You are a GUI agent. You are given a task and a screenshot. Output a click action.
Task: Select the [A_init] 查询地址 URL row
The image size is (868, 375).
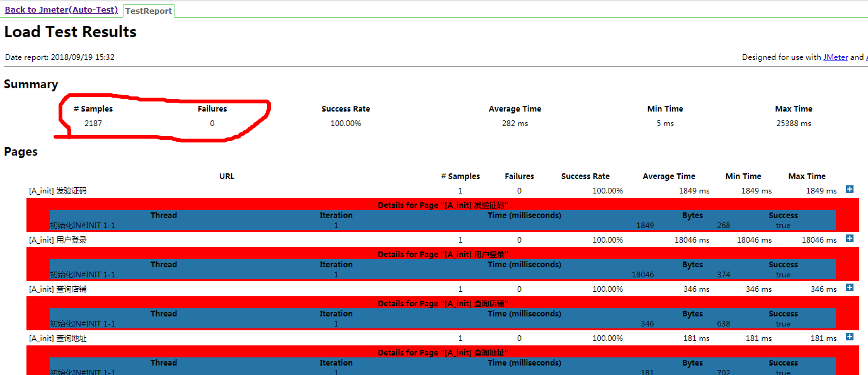click(58, 338)
